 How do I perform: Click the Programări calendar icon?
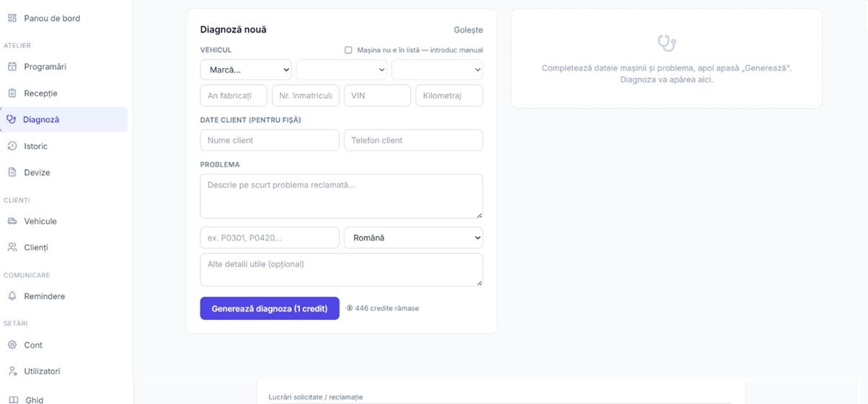pos(12,66)
